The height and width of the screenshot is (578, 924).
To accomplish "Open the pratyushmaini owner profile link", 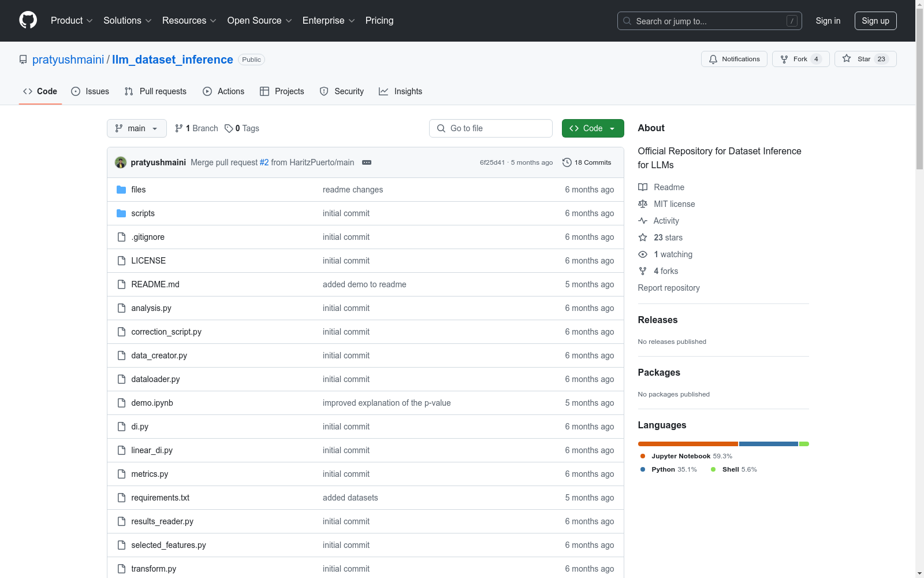I will 68,60.
